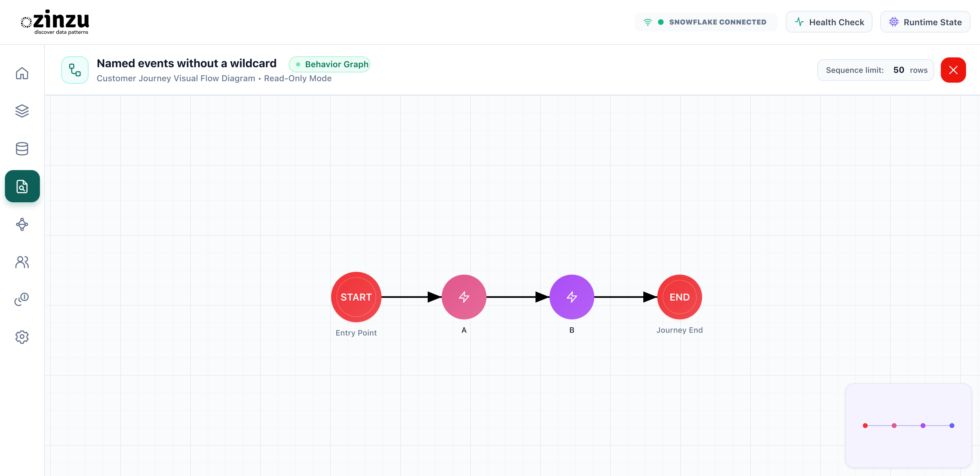
Task: Click the blue end dot in minimap
Action: click(x=952, y=425)
